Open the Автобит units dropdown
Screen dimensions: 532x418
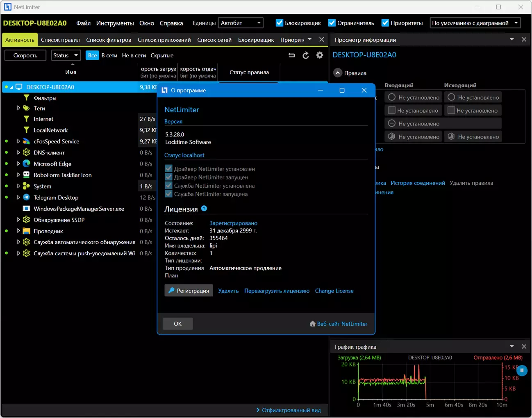pyautogui.click(x=241, y=23)
